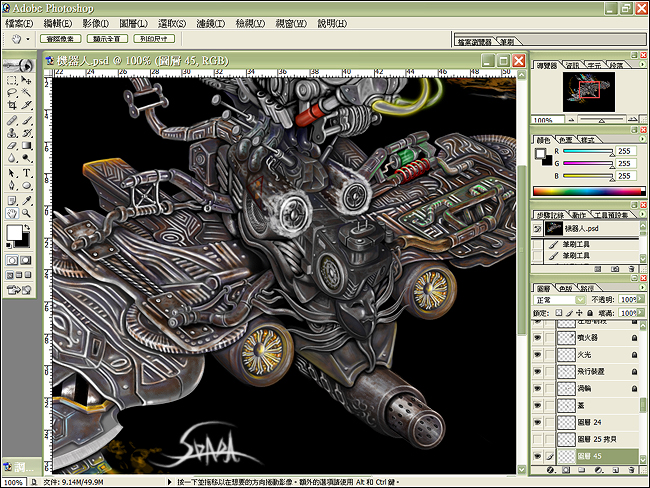The image size is (650, 488).
Task: Open the 視窗 menu
Action: coord(291,24)
